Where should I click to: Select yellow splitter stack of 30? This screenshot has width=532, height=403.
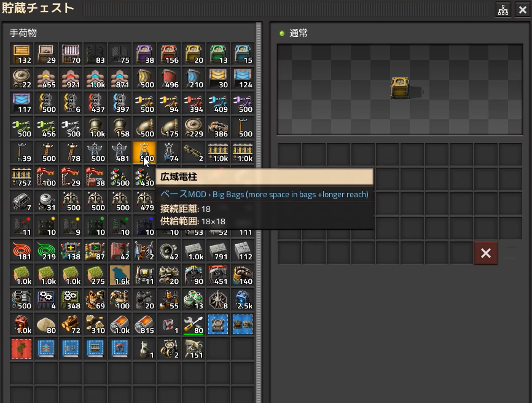coord(218,79)
